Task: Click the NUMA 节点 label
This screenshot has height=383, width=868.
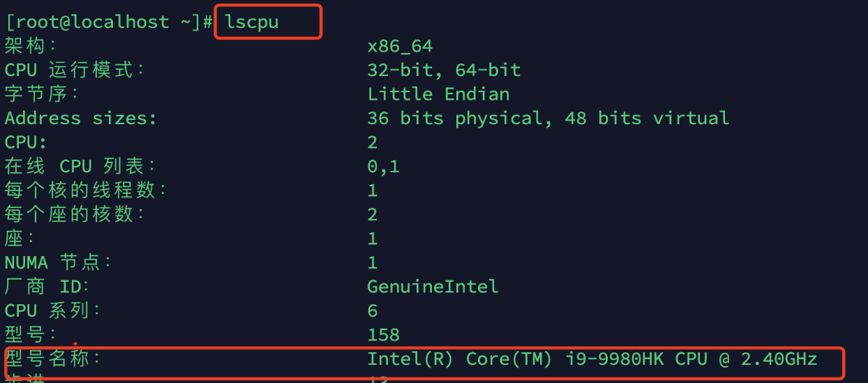Action: tap(59, 262)
